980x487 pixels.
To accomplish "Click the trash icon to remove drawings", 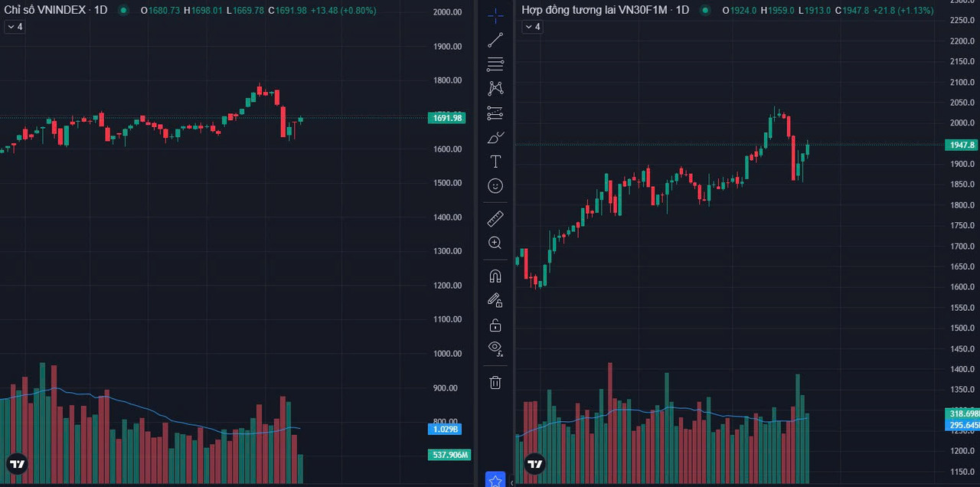I will point(495,382).
